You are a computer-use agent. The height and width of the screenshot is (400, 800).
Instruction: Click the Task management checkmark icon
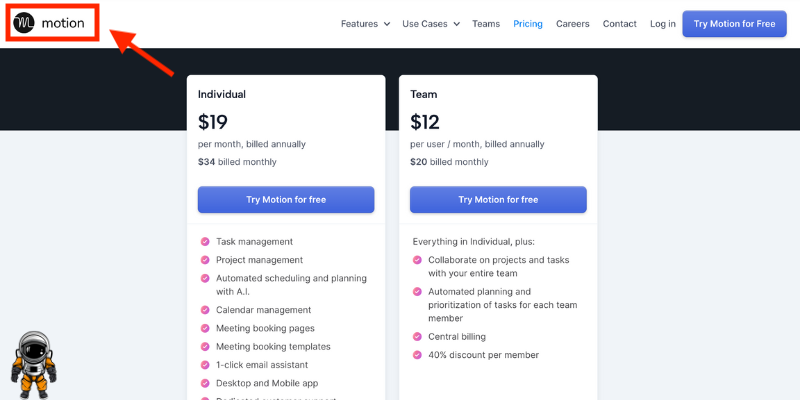click(x=205, y=241)
